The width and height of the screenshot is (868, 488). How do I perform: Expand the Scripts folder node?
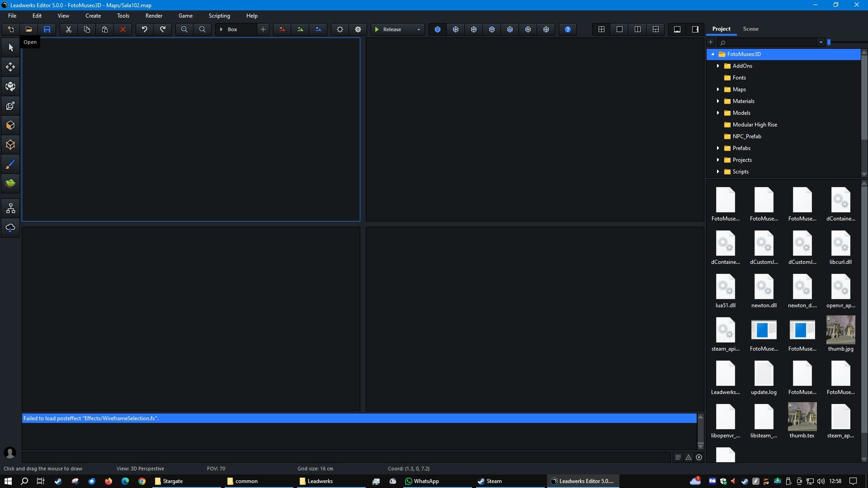tap(718, 172)
